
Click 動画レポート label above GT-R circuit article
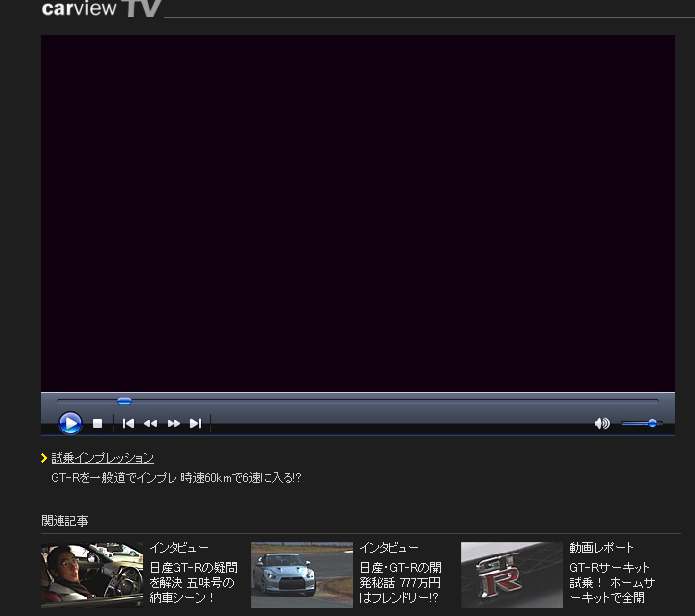pos(601,548)
